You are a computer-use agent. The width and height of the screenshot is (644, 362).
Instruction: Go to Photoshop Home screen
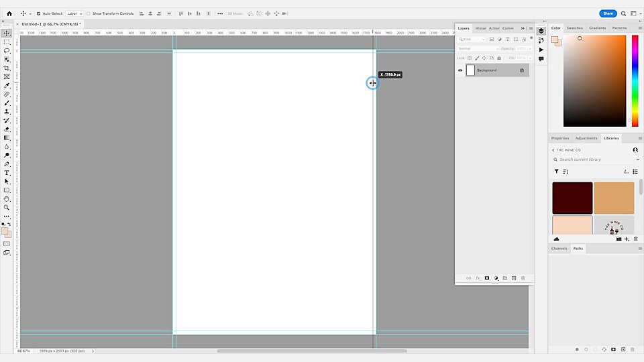click(9, 13)
